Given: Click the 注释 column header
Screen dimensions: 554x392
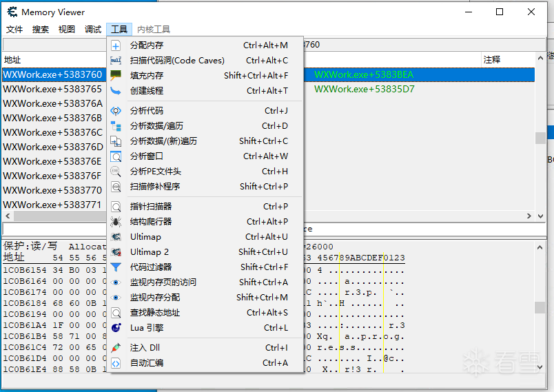Looking at the screenshot, I should 492,60.
